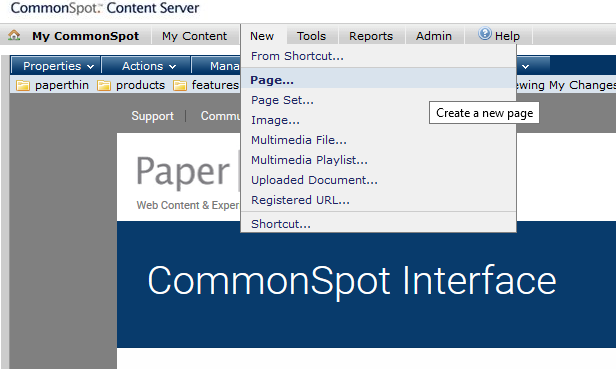The width and height of the screenshot is (616, 369).
Task: Open the paperthin breadcrumb link
Action: pos(62,85)
